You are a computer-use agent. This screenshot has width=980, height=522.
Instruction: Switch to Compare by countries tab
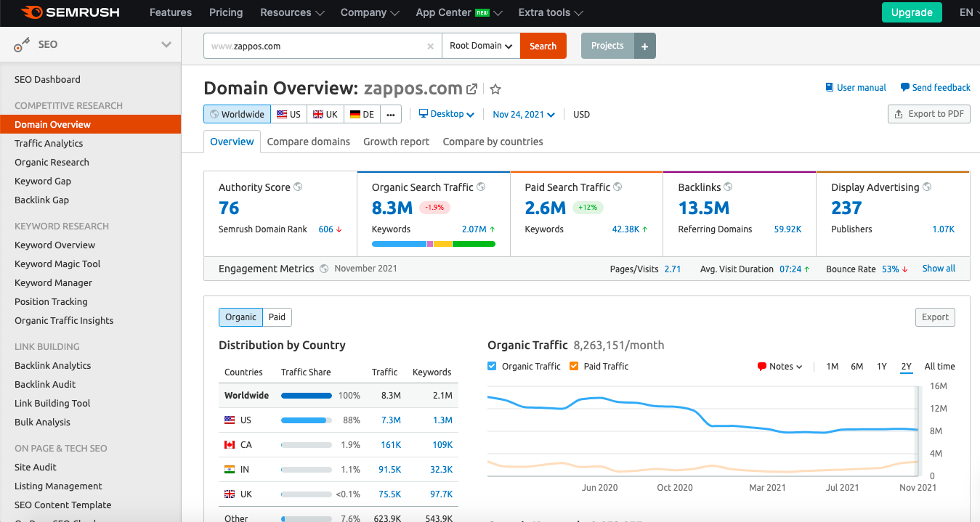(x=493, y=142)
